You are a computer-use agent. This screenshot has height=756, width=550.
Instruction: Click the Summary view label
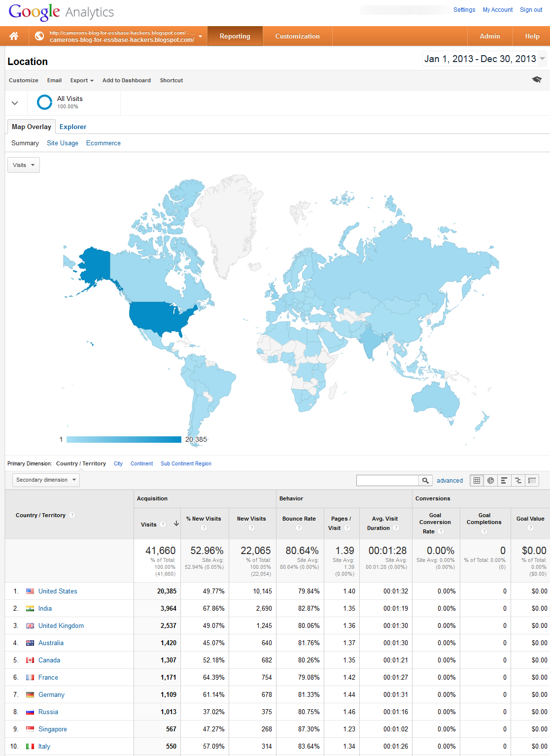tap(25, 143)
